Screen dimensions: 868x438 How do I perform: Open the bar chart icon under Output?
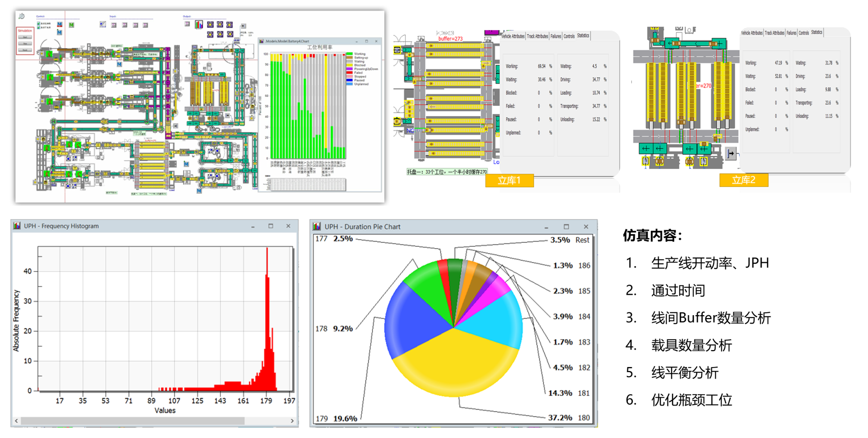(199, 24)
